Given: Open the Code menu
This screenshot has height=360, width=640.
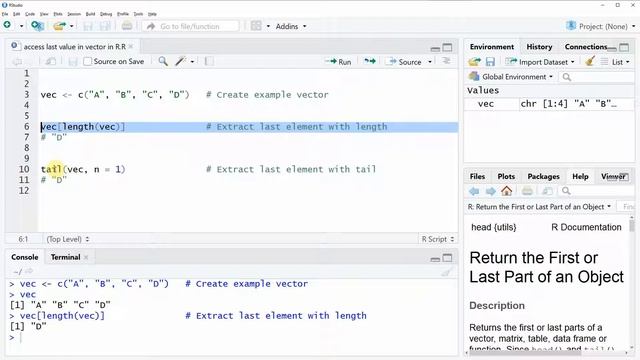Looking at the screenshot, I should 30,14.
